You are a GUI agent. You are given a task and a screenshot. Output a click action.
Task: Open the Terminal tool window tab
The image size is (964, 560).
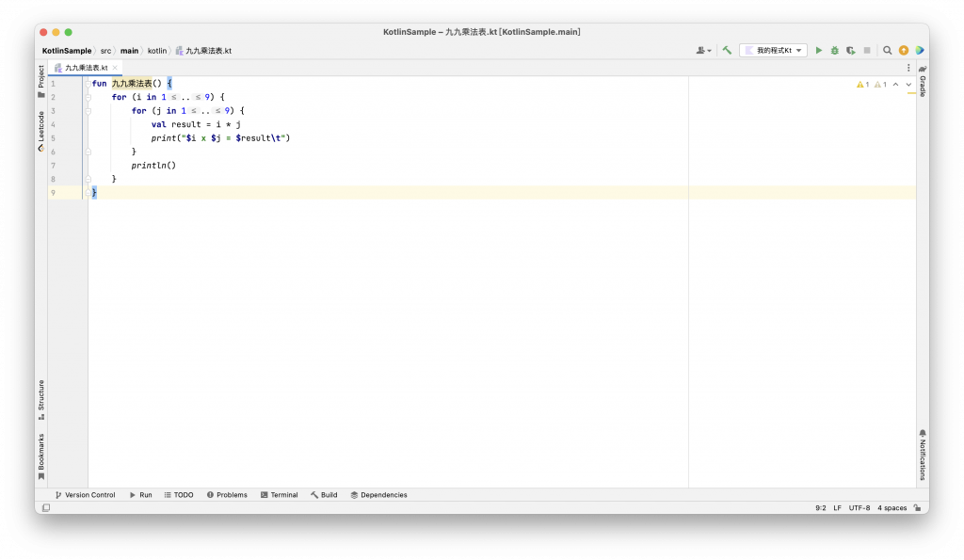[279, 495]
